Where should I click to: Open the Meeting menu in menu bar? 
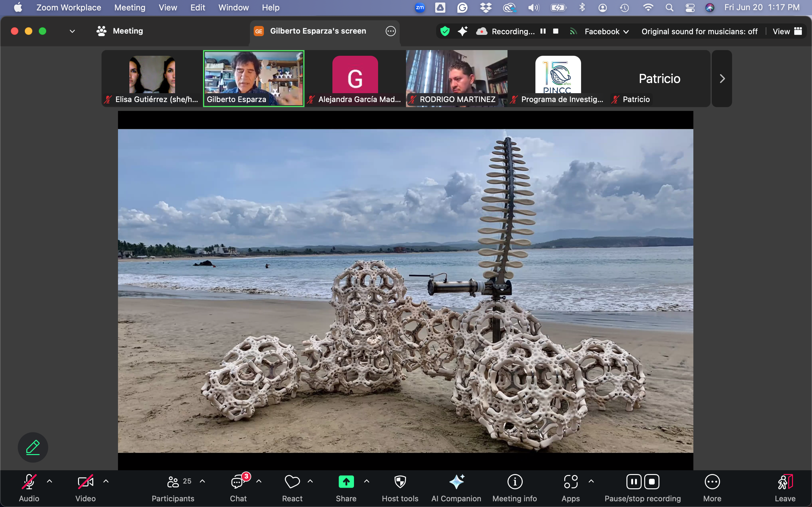[129, 7]
